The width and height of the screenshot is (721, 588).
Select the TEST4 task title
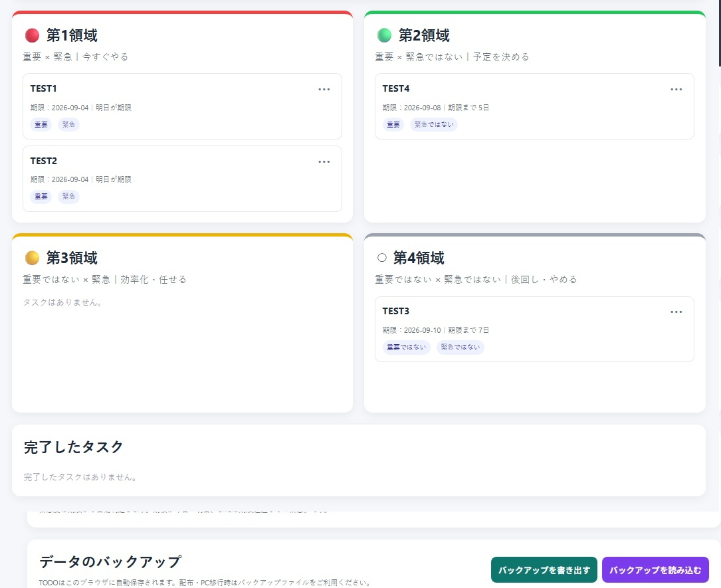pyautogui.click(x=396, y=88)
